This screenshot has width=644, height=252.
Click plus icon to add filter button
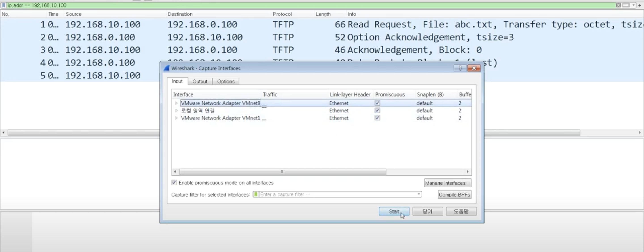pos(640,5)
